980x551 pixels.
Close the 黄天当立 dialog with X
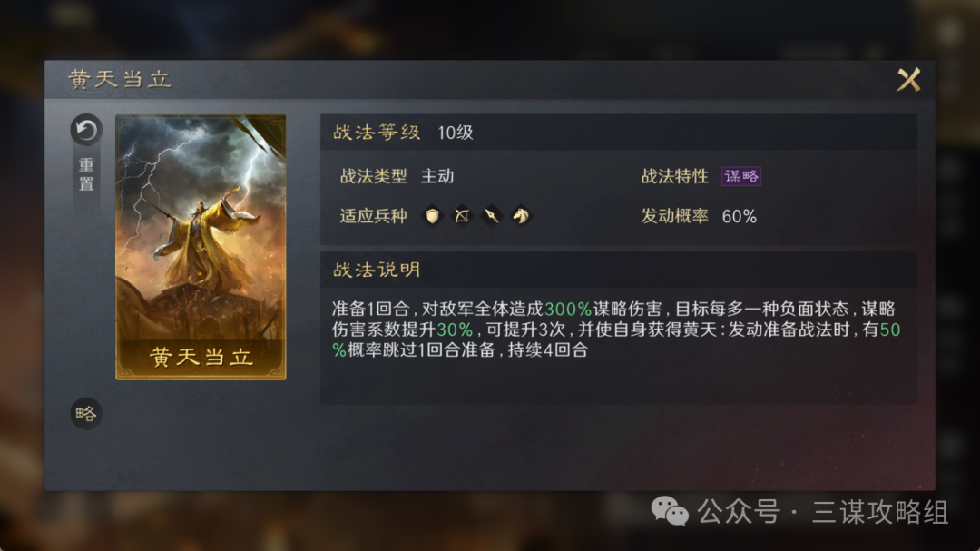[908, 80]
